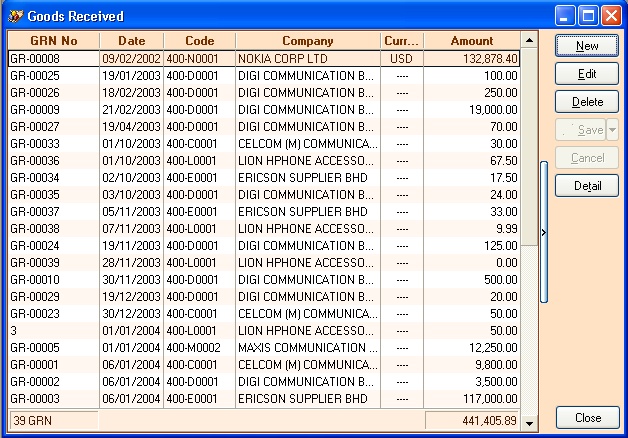Select GRN number GR-00035
This screenshot has height=438, width=628.
[x=35, y=195]
